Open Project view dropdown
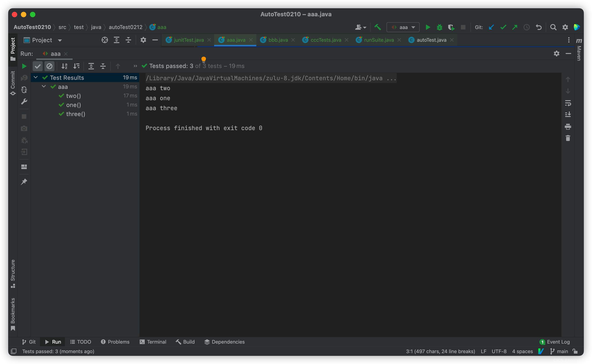The width and height of the screenshot is (592, 364). (43, 40)
